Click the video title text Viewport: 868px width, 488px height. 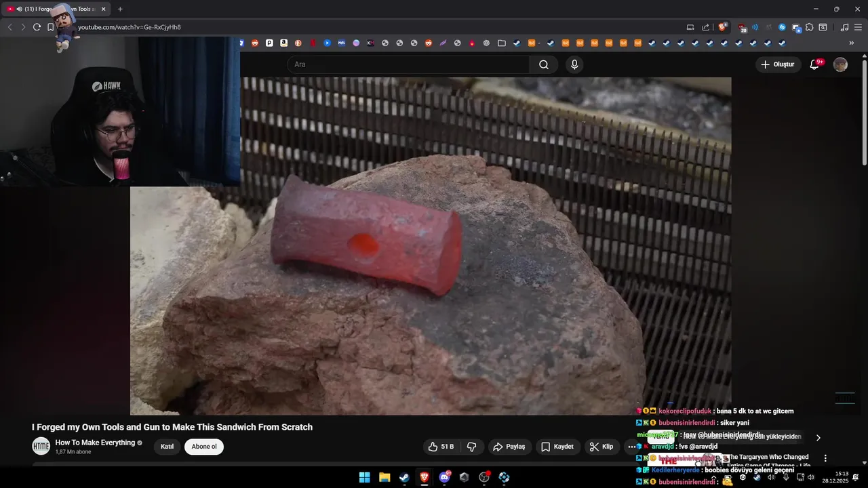(172, 427)
